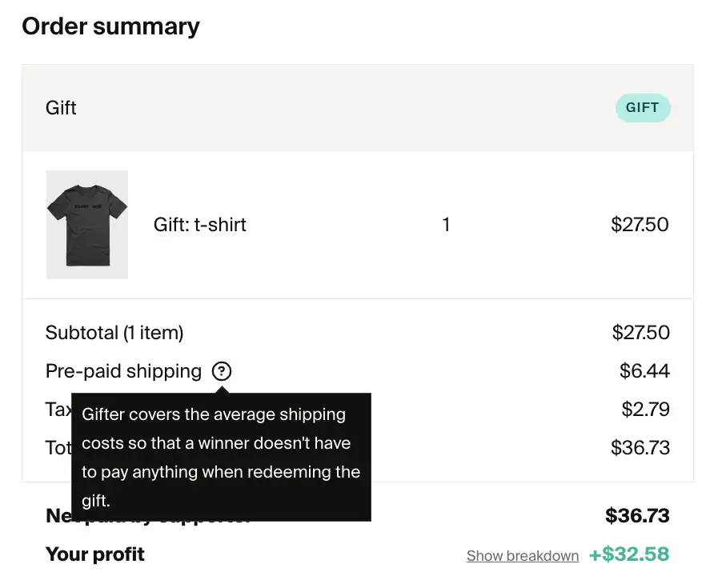Select the mint GIFT badge

pos(643,107)
